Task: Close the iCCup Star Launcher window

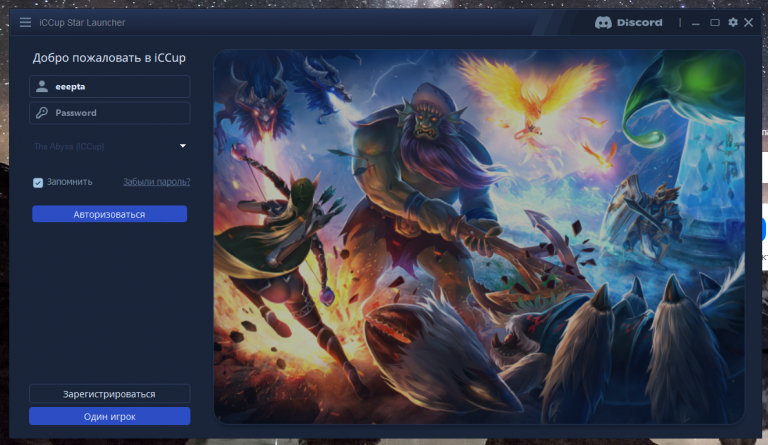Action: tap(748, 23)
